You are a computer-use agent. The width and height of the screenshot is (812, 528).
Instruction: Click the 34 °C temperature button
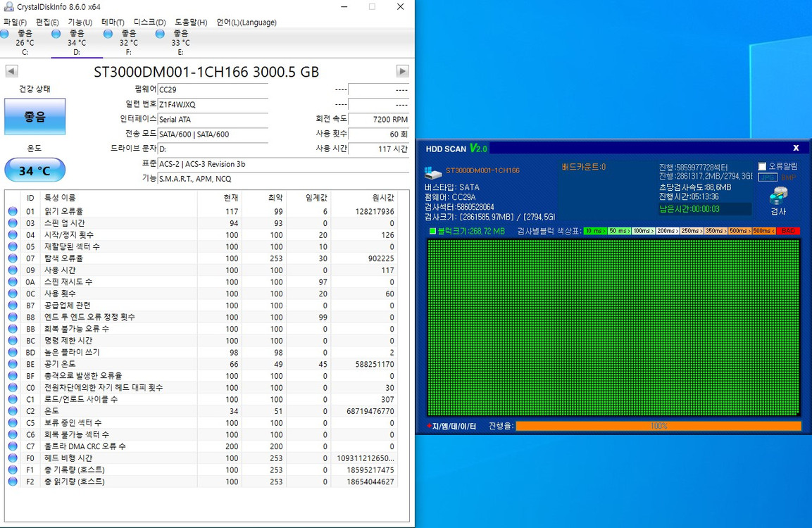tap(35, 170)
